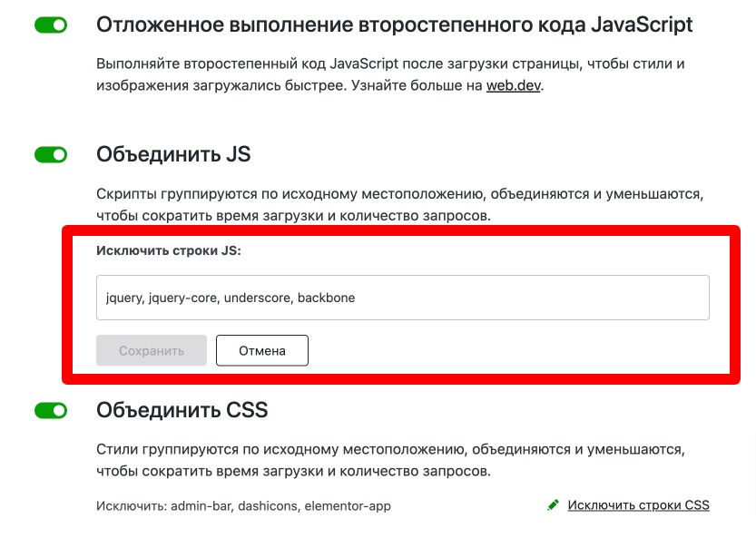The image size is (756, 538).
Task: Turn off the Объединить JS switch
Action: point(51,155)
